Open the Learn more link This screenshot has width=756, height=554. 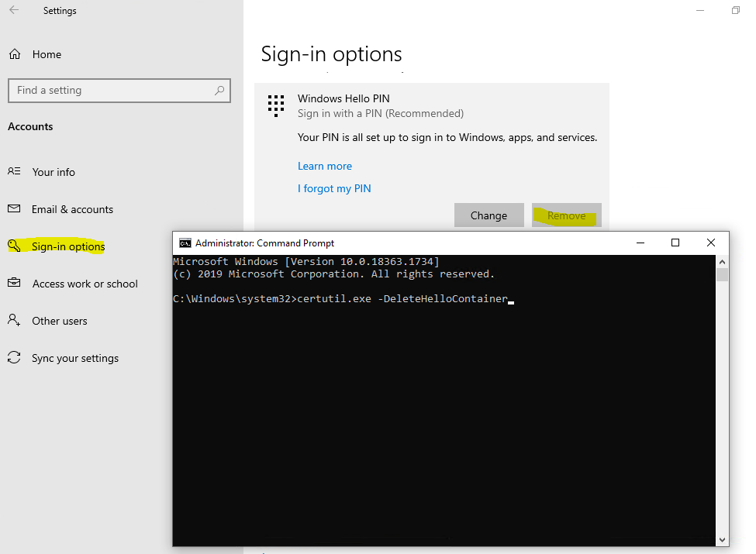coord(324,166)
